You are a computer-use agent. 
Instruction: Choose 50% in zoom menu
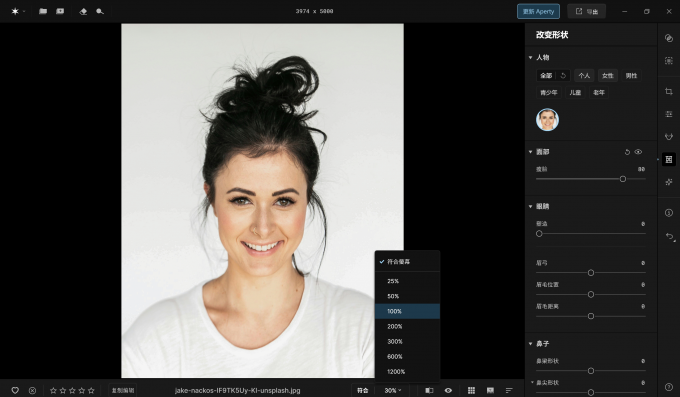pyautogui.click(x=407, y=296)
